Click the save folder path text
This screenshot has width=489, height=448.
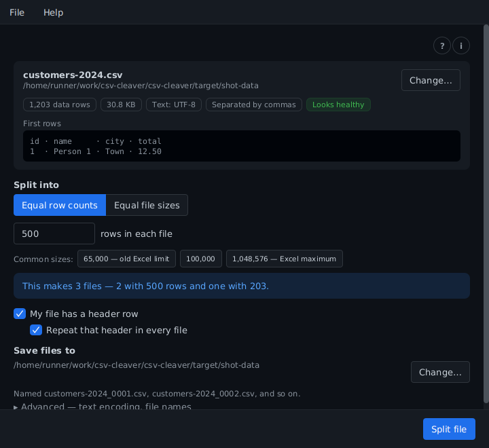tap(137, 365)
